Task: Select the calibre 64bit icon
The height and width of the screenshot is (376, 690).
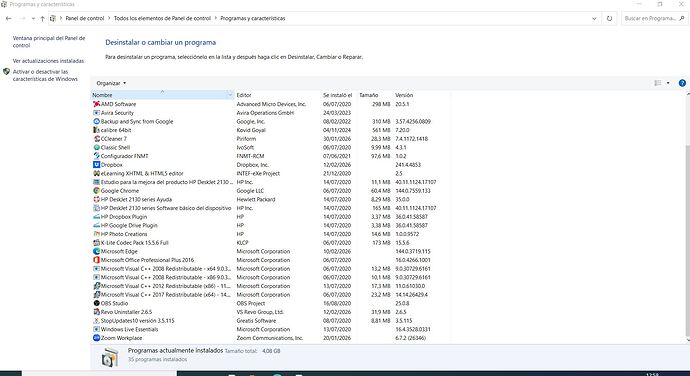Action: click(x=96, y=130)
